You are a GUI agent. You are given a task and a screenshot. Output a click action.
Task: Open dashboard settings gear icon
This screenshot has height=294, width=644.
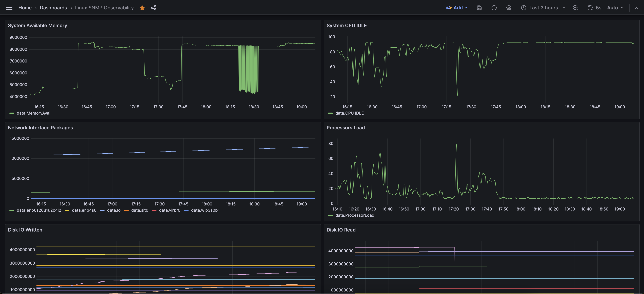tap(509, 8)
